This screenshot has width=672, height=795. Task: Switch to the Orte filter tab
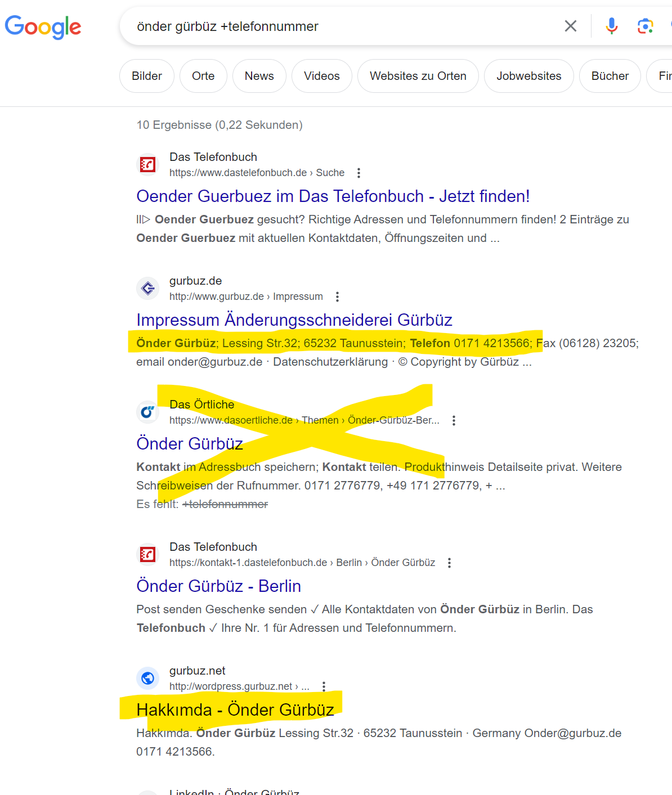point(203,76)
